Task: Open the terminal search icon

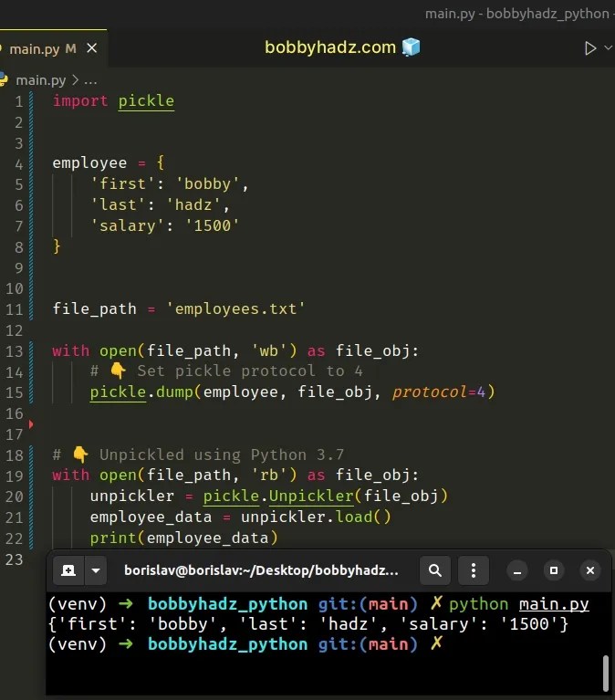Action: pos(434,570)
